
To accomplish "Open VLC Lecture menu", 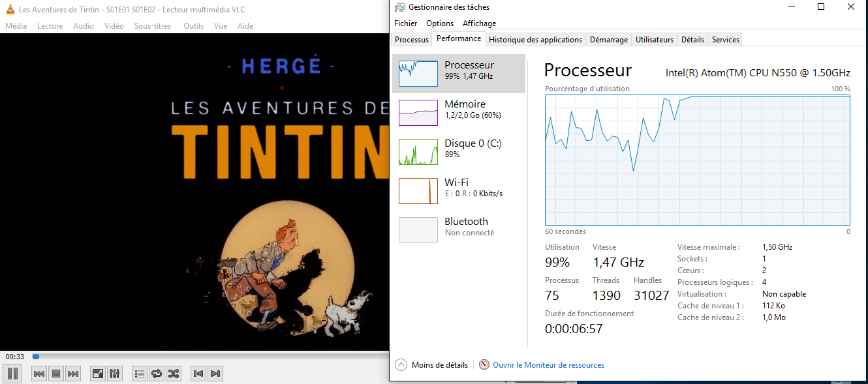I will (50, 26).
